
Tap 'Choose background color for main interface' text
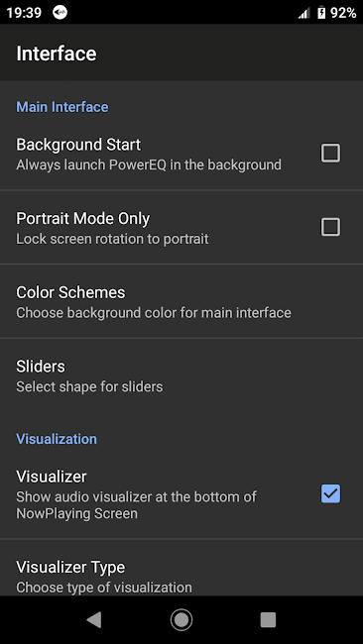154,313
